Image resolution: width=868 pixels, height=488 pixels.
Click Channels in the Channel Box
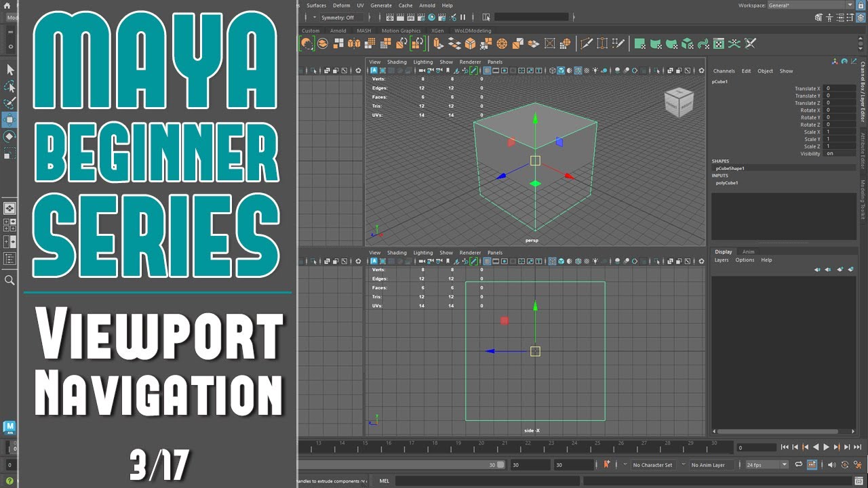click(724, 71)
